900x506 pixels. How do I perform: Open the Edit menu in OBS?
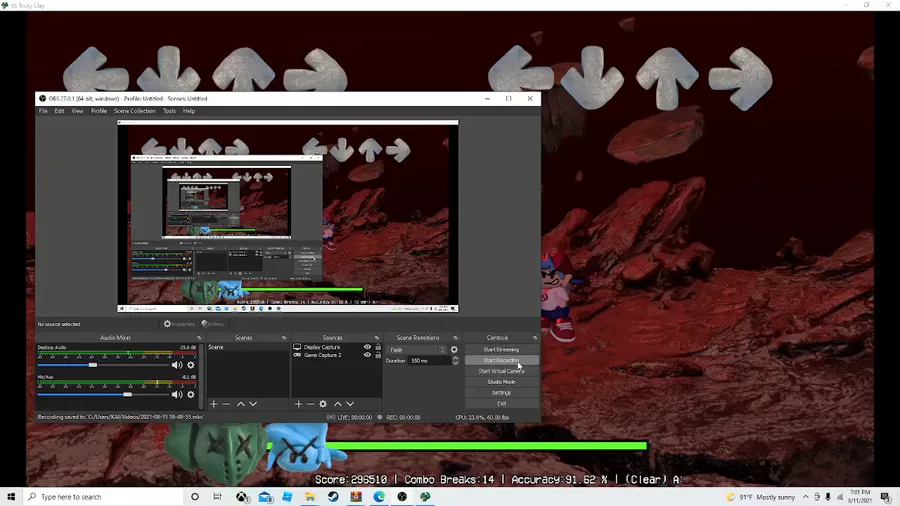pos(59,111)
